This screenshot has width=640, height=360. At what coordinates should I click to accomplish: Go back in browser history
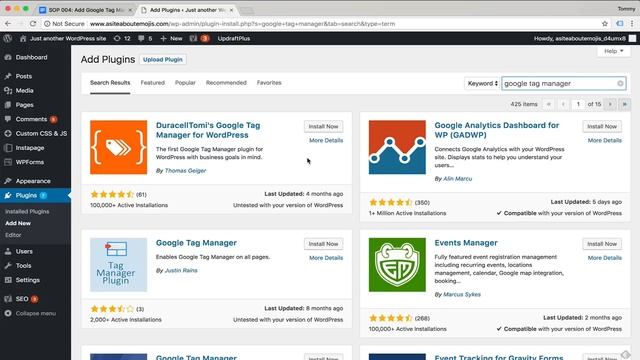coord(8,24)
